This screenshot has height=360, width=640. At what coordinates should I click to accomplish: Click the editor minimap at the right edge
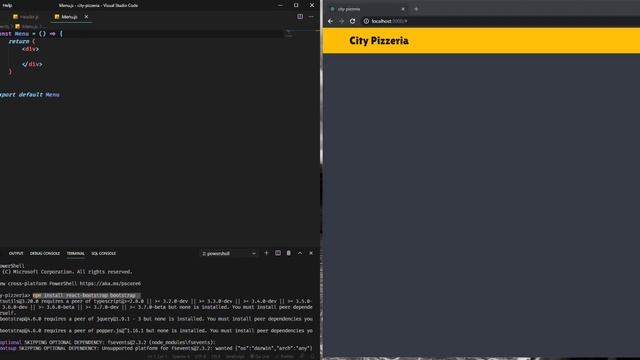pos(289,33)
